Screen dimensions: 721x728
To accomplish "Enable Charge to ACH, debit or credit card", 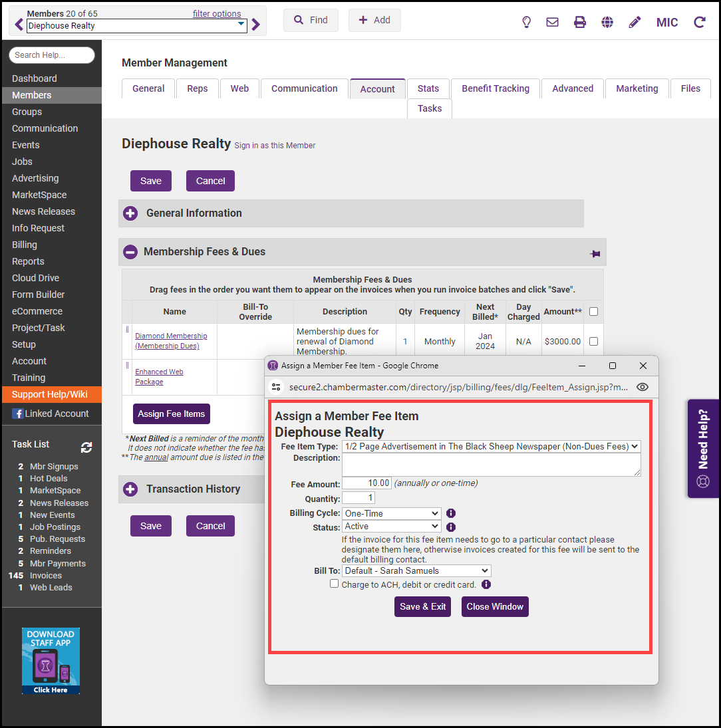I will (335, 584).
